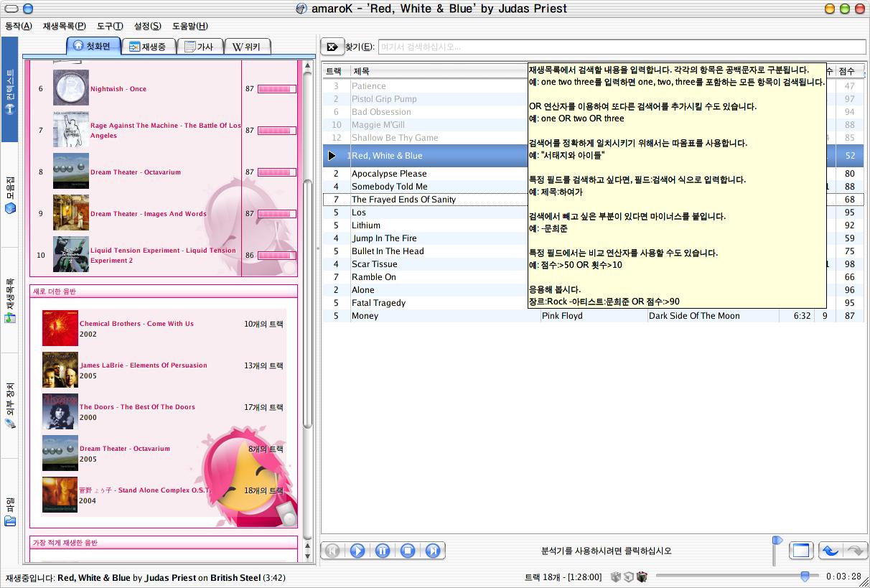Select the Lithium track row
The height and width of the screenshot is (588, 870).
(425, 225)
